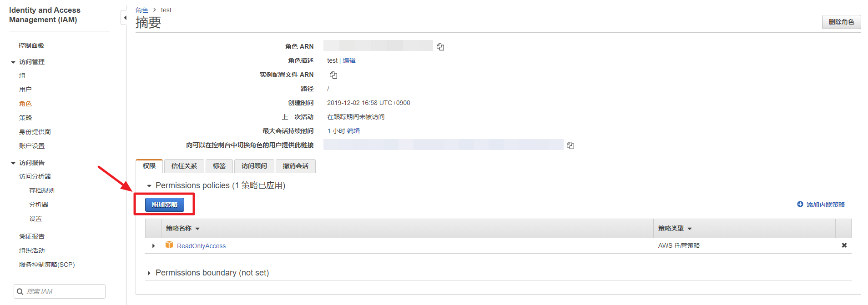868x305 pixels.
Task: Click the plus icon for 添加内联策略
Action: (x=800, y=205)
